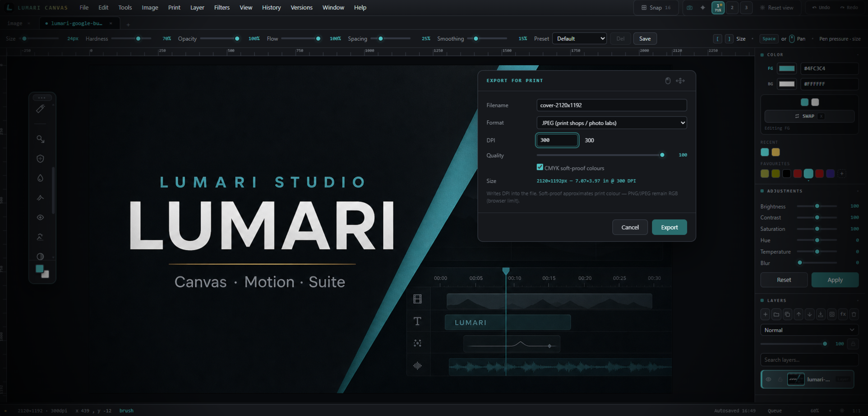
Task: Add a new layer with the plus icon
Action: [765, 314]
